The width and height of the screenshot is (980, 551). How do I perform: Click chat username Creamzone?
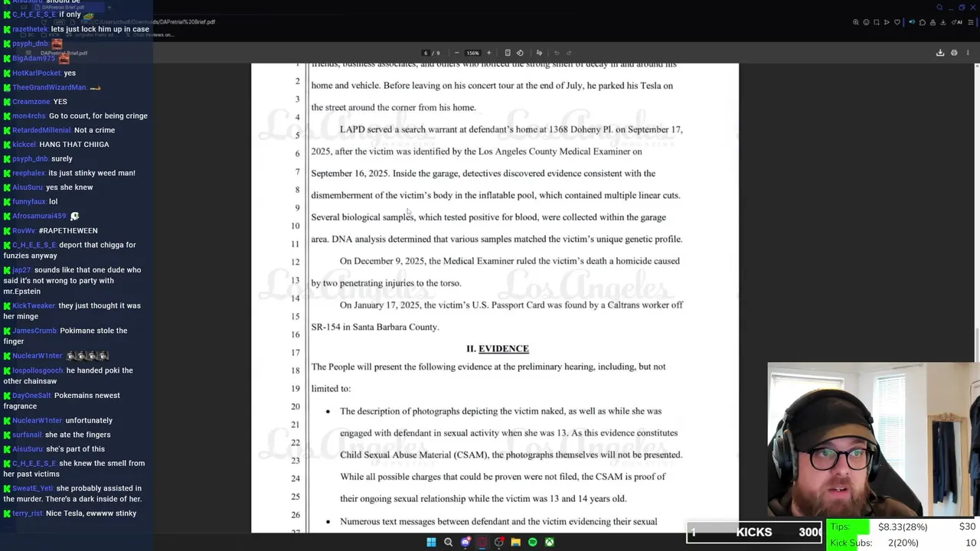tap(31, 102)
